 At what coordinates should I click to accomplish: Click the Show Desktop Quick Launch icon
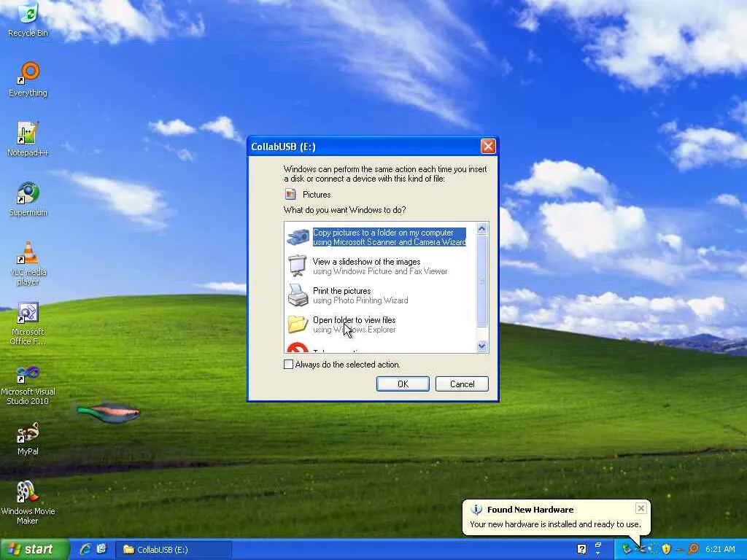click(101, 549)
